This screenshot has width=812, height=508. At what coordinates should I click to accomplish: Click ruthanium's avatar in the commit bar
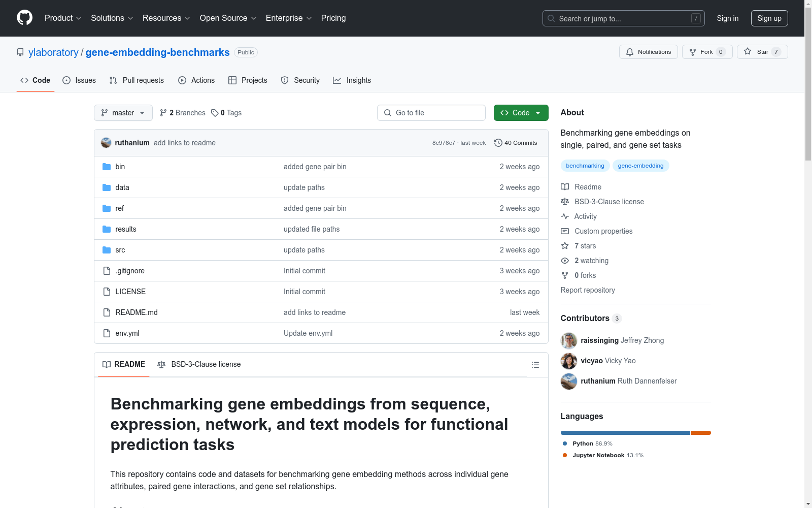tap(106, 143)
